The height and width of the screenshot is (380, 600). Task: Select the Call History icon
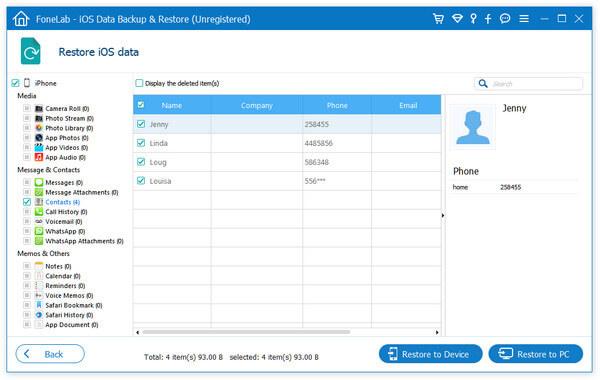point(39,212)
